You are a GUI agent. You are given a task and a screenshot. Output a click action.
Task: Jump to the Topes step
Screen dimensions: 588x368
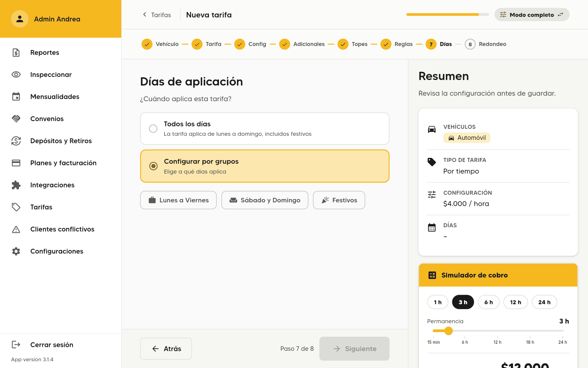coord(352,44)
